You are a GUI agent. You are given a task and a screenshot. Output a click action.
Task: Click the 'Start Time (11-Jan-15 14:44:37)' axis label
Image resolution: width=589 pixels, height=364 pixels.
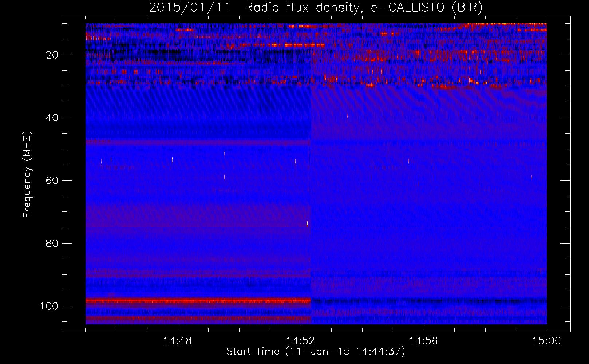[x=316, y=352]
